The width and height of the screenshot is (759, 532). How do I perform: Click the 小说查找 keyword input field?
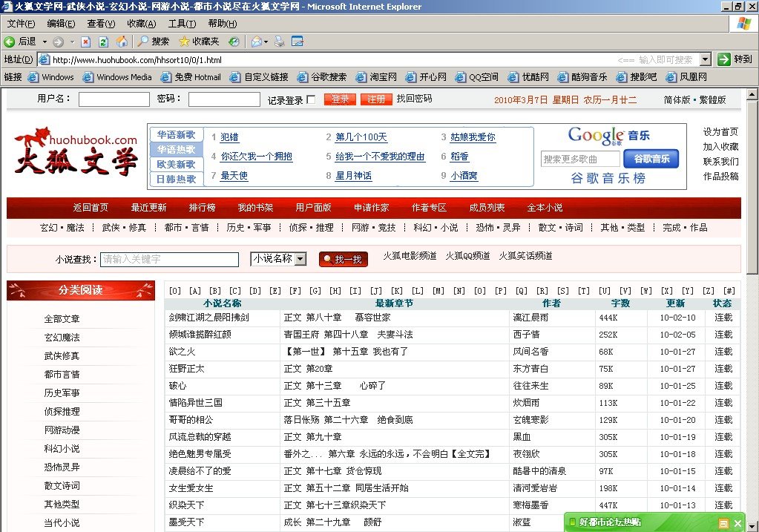(x=169, y=260)
